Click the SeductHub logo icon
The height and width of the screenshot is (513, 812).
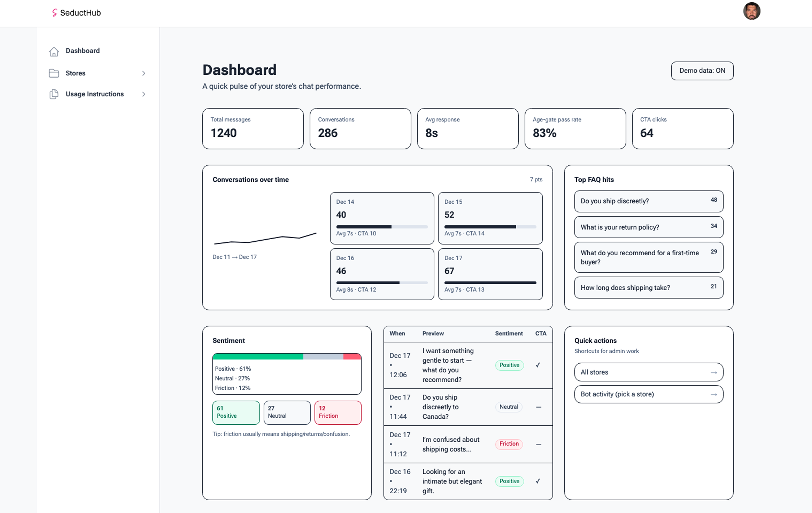tap(54, 13)
